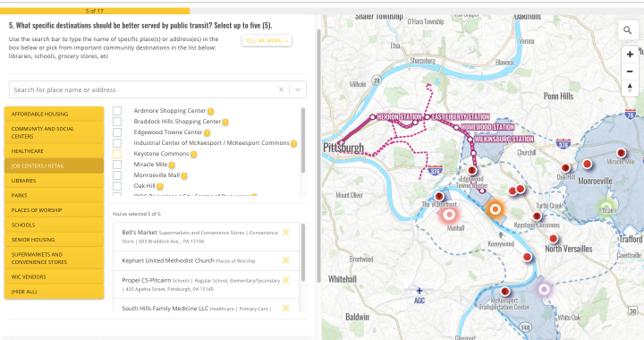The height and width of the screenshot is (340, 644).
Task: Click the AGC airport icon on map
Action: coord(419,291)
